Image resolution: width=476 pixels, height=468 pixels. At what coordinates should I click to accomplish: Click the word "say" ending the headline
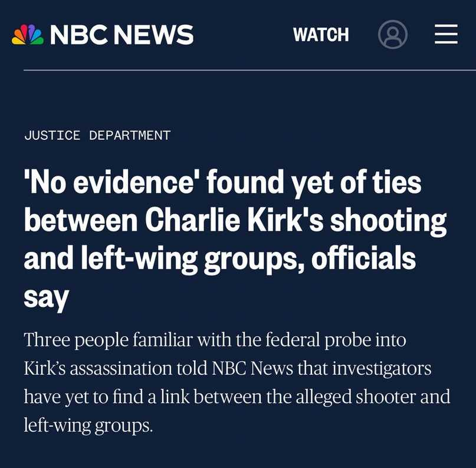[x=46, y=297]
